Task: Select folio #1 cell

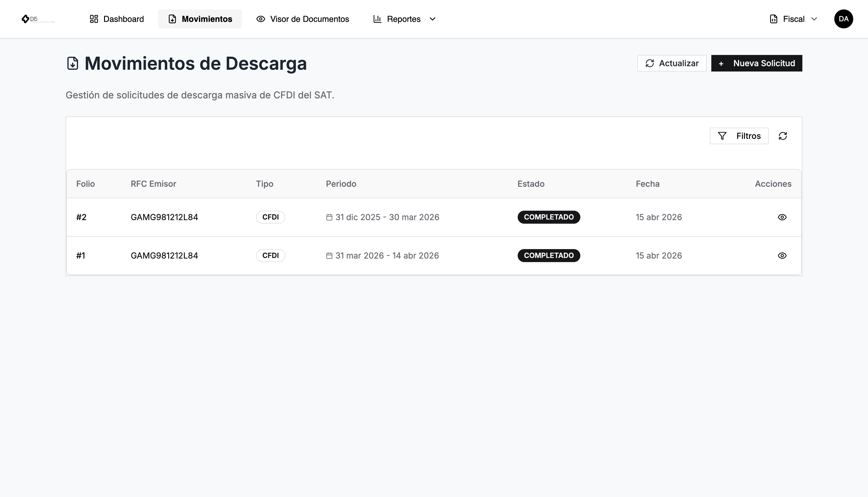Action: click(x=81, y=256)
